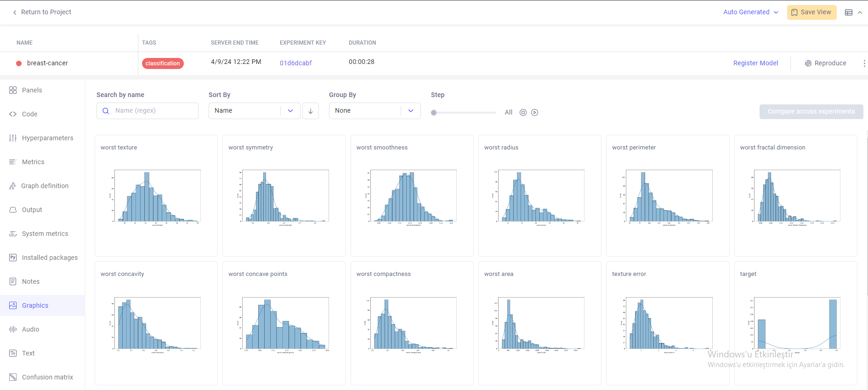This screenshot has height=390, width=868.
Task: Click Return to Project back arrow
Action: click(15, 12)
